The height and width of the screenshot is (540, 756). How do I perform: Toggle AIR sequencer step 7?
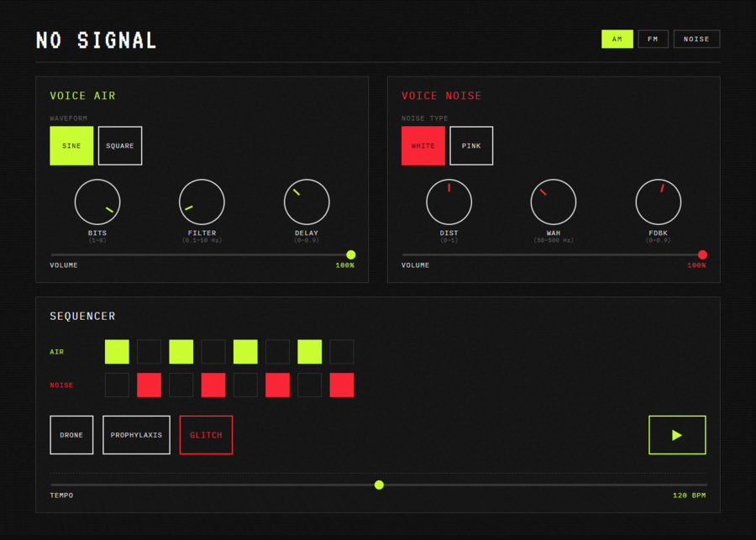coord(309,352)
